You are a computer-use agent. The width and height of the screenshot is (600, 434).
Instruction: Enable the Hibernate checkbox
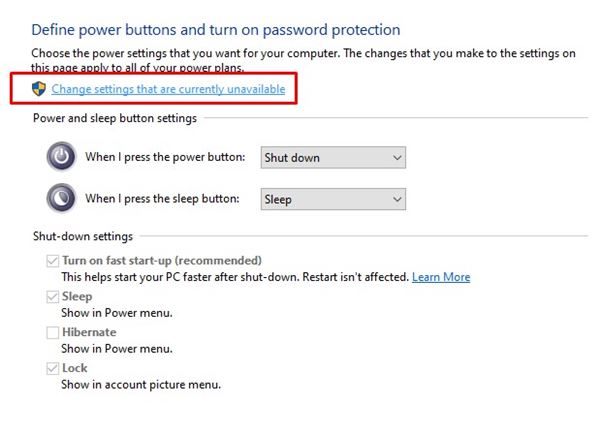tap(52, 333)
